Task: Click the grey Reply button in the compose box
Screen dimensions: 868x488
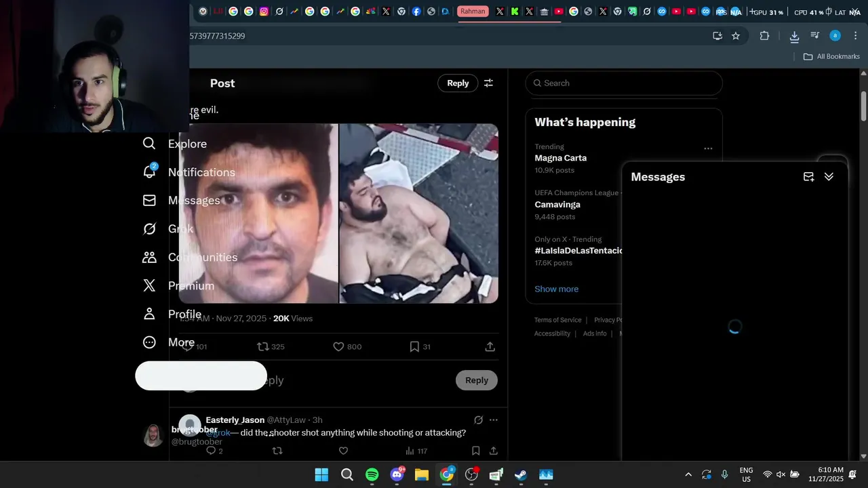Action: (477, 380)
